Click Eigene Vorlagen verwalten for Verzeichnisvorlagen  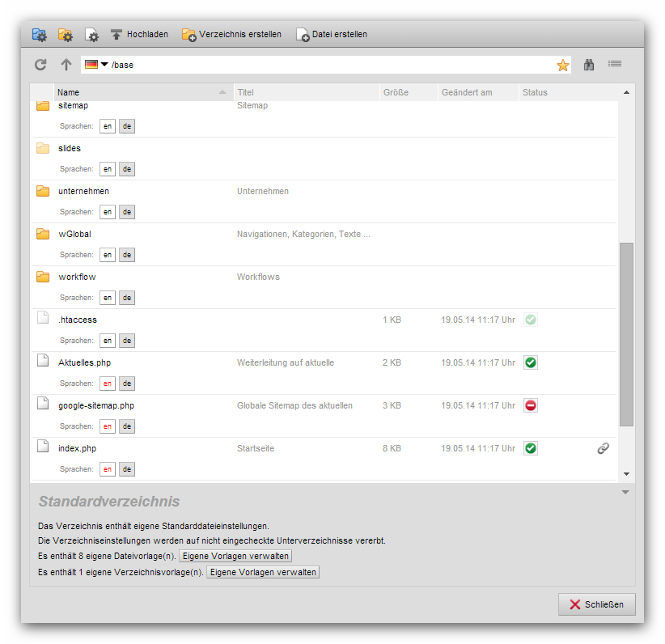[x=263, y=572]
